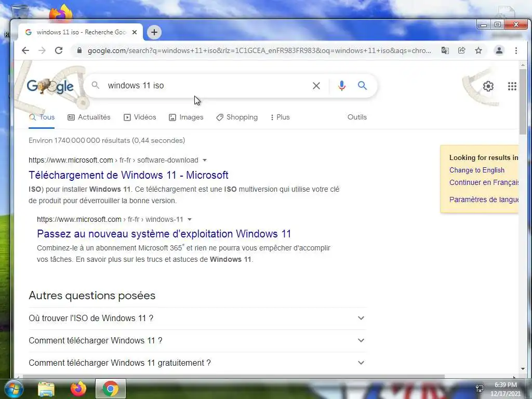
Task: Expand 'Où trouver l'ISO de Windows 11 ?'
Action: [197, 318]
